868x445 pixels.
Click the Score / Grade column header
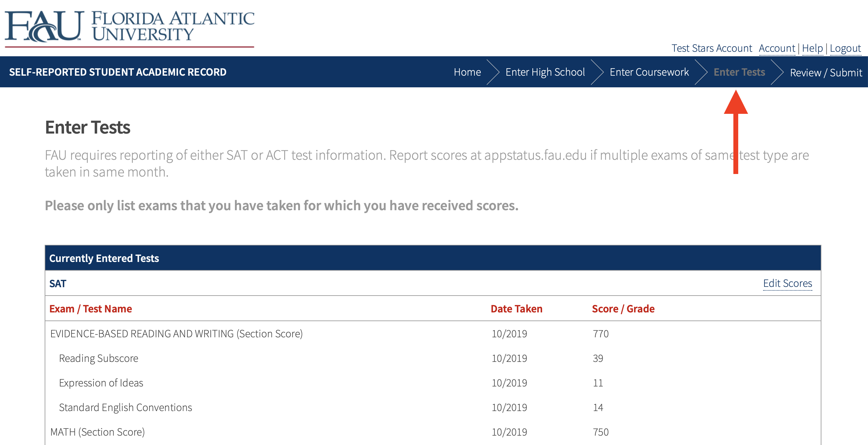tap(623, 309)
